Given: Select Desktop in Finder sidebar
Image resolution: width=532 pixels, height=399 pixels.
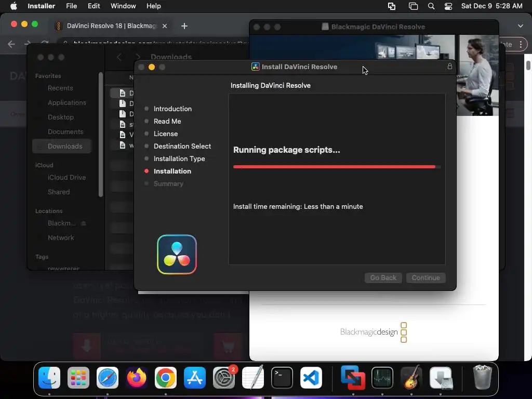Looking at the screenshot, I should click(61, 117).
